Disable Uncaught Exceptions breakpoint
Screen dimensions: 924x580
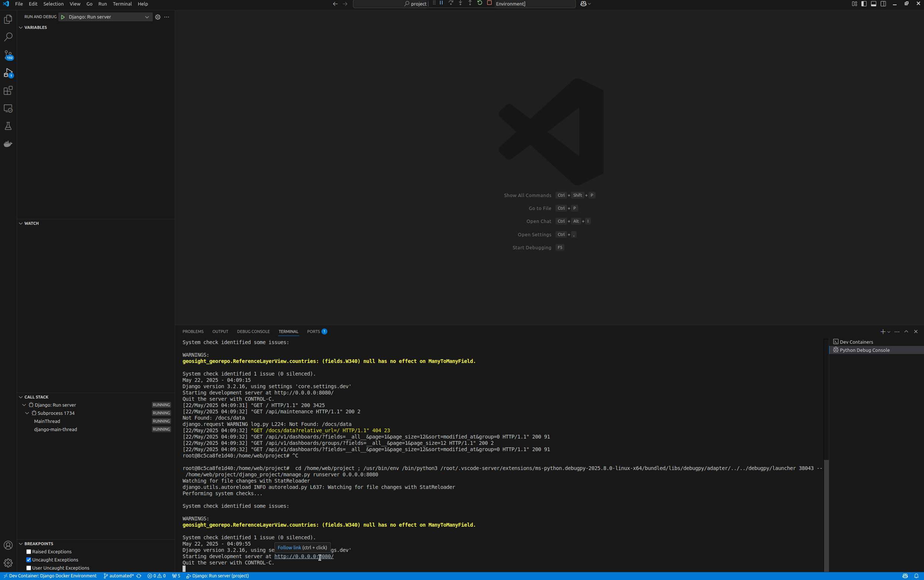point(29,560)
